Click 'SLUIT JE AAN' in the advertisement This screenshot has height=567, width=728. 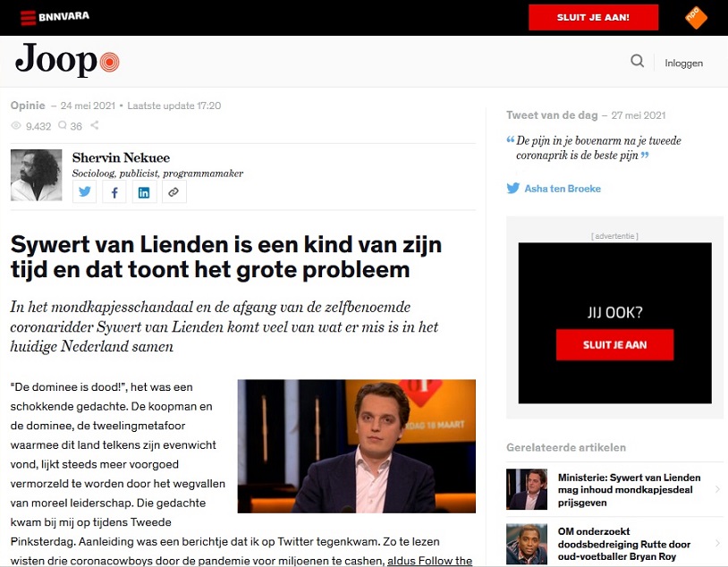[x=614, y=344]
